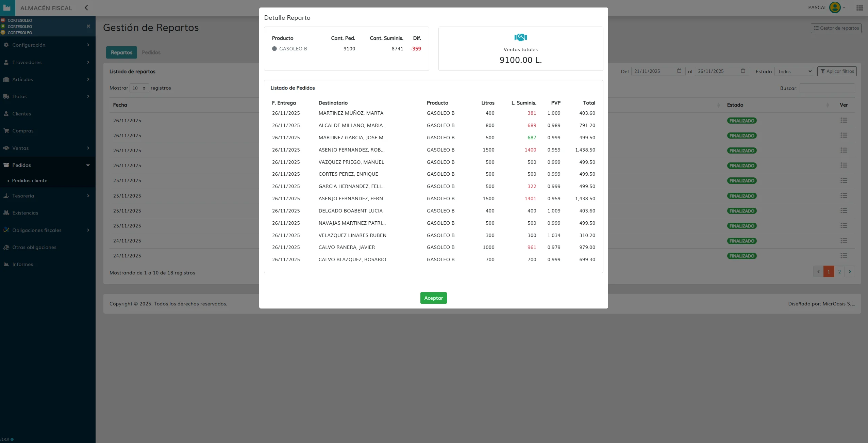
Task: Click the Buscar search field
Action: [827, 88]
